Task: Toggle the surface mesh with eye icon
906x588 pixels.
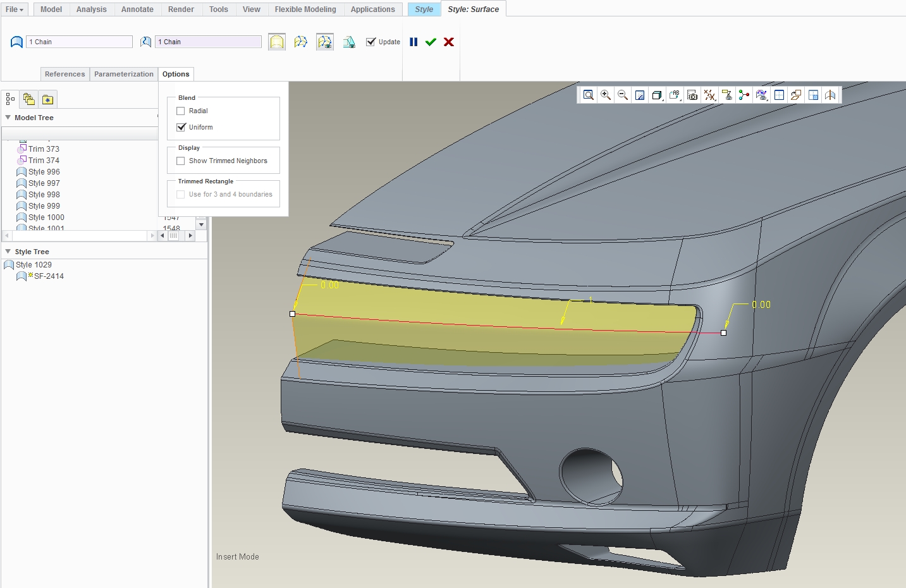Action: [x=325, y=42]
